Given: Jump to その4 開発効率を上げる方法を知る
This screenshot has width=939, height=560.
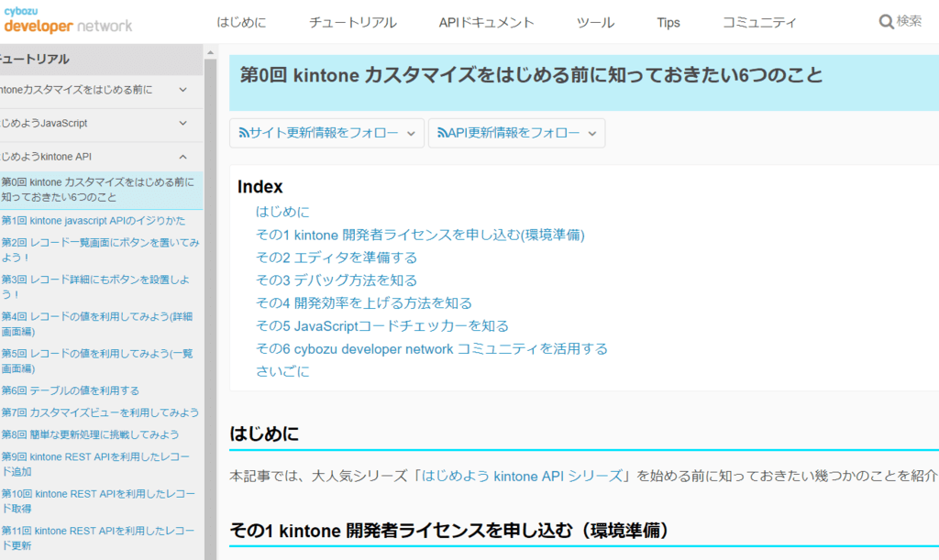Looking at the screenshot, I should pyautogui.click(x=364, y=302).
